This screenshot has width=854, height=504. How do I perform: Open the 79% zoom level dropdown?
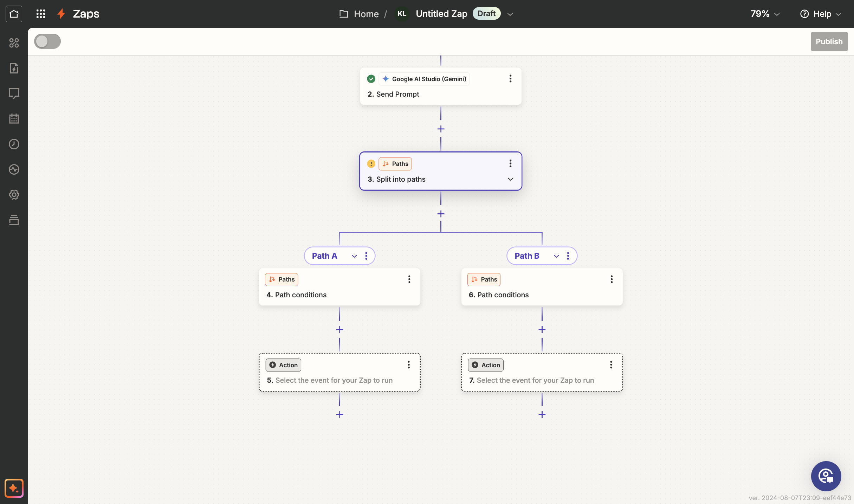click(765, 14)
